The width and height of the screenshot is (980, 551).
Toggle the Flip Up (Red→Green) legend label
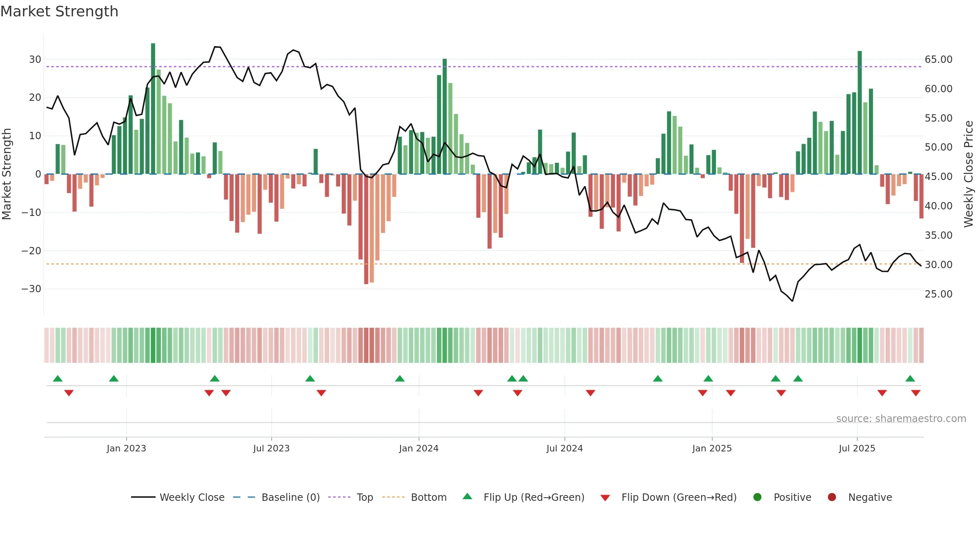[534, 497]
